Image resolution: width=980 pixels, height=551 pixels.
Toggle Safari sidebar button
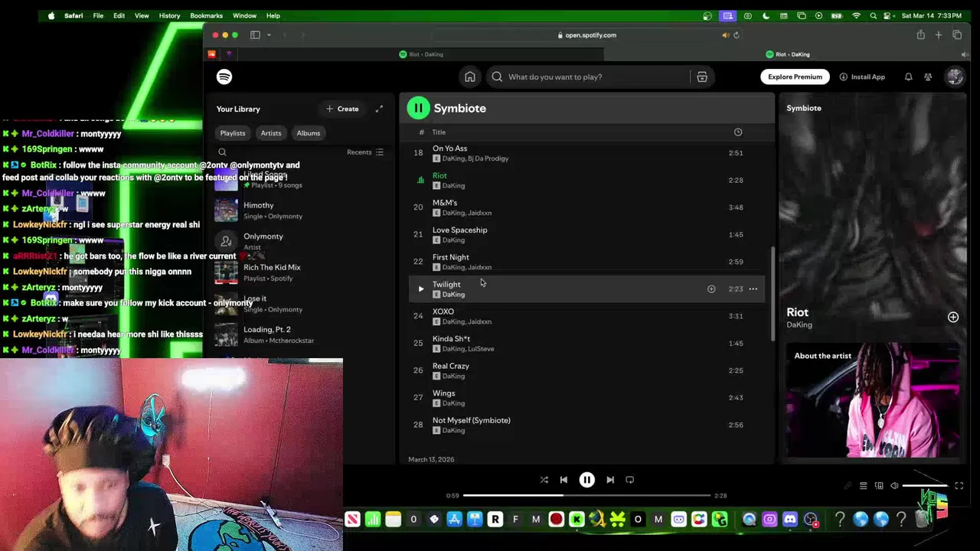255,35
